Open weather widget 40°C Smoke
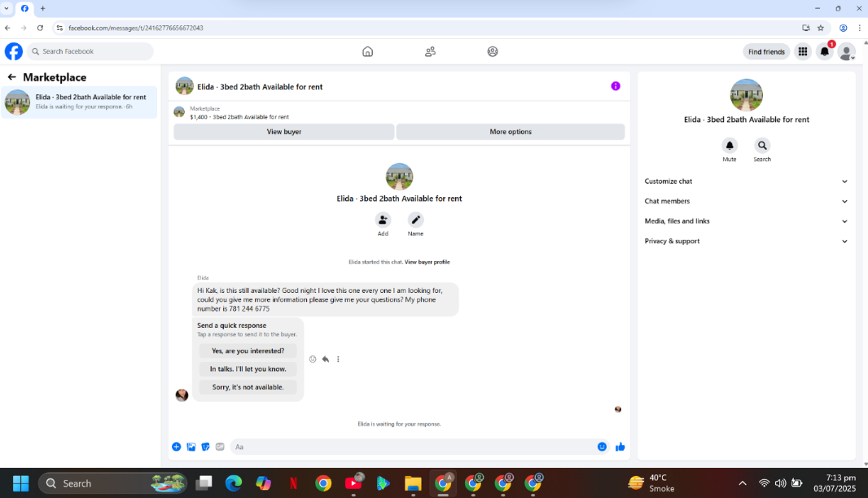This screenshot has width=868, height=498. 651,483
